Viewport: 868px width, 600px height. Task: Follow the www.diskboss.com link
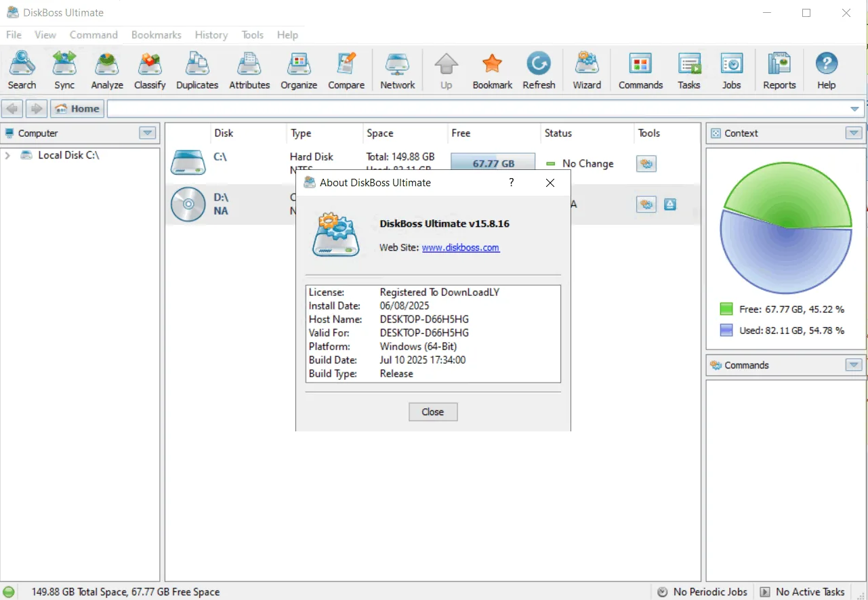pyautogui.click(x=461, y=248)
